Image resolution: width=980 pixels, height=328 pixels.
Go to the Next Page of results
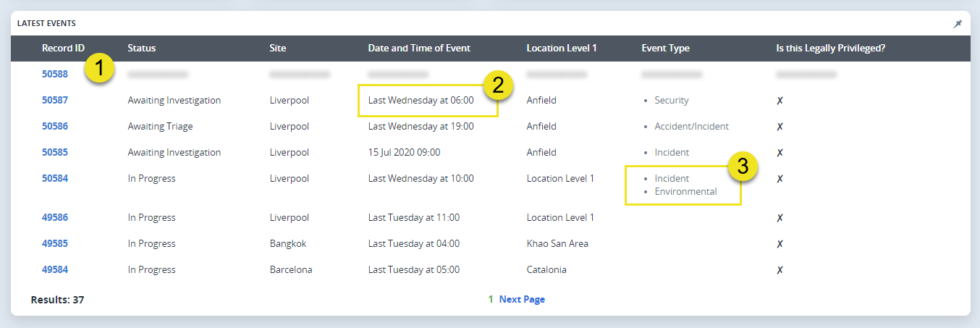point(522,299)
